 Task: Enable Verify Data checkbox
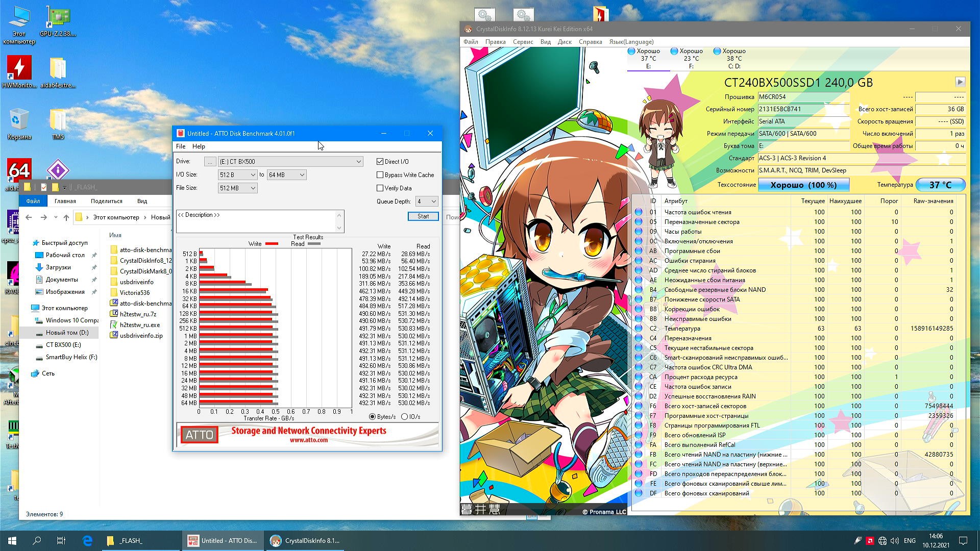click(380, 188)
